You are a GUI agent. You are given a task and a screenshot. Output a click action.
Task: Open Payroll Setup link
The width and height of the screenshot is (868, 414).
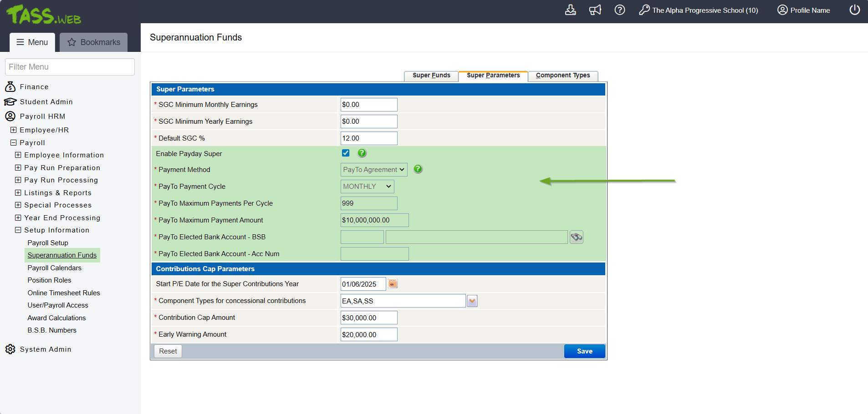pos(48,242)
